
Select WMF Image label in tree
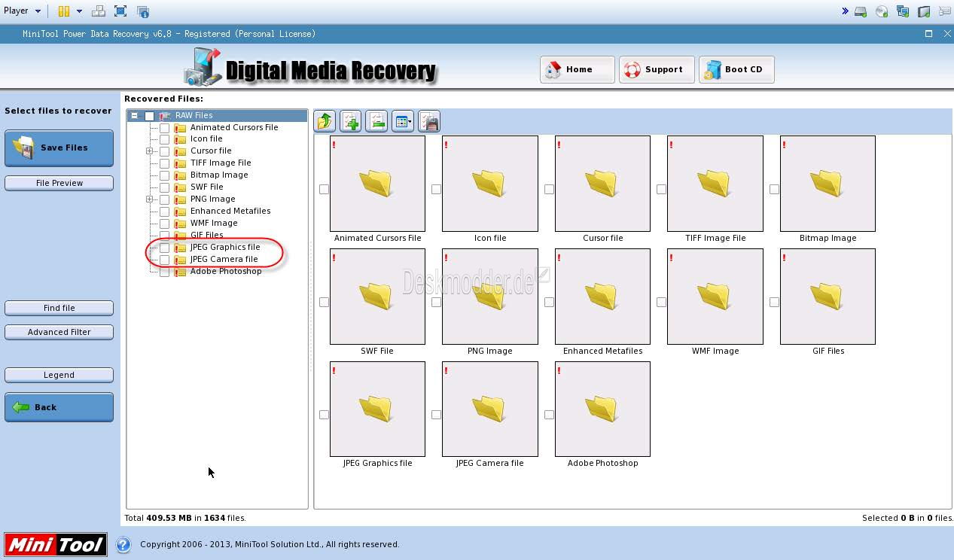(x=214, y=224)
